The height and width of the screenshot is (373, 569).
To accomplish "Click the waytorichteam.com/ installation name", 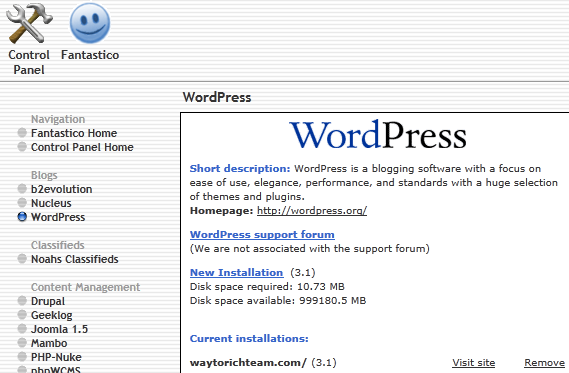I will coord(248,362).
